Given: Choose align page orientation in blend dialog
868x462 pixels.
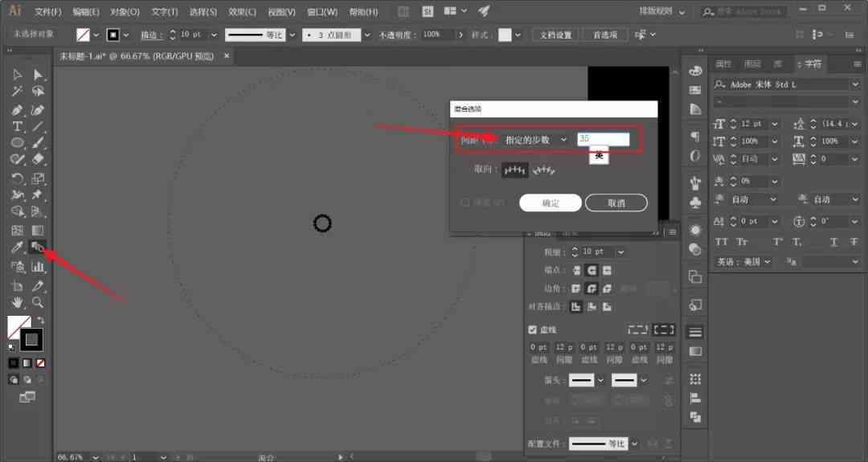Looking at the screenshot, I should point(515,170).
